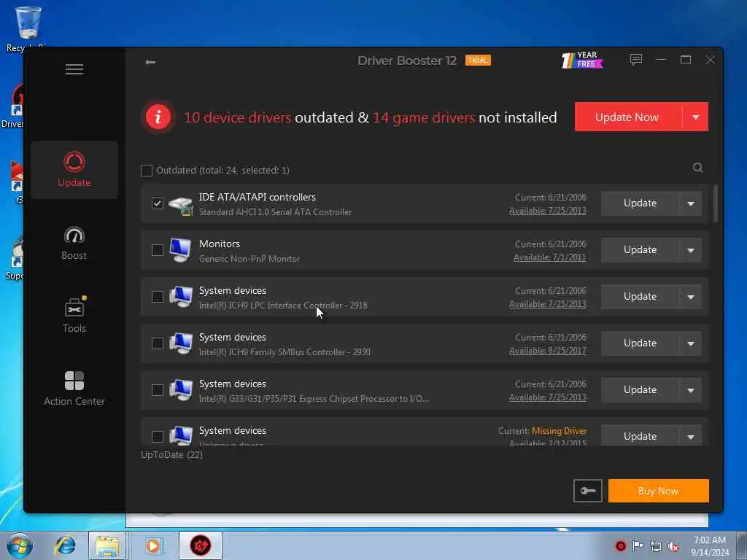Expand the SMBus Controller Update dropdown arrow
747x560 pixels.
[691, 343]
